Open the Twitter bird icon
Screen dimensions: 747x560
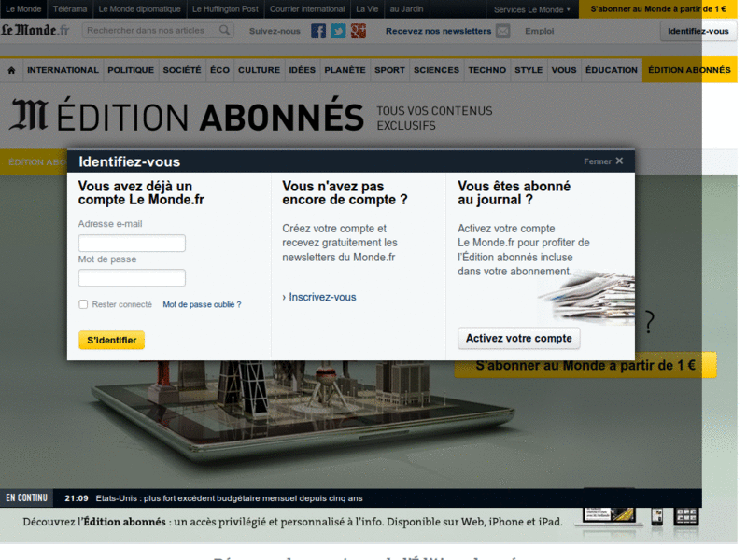(338, 31)
